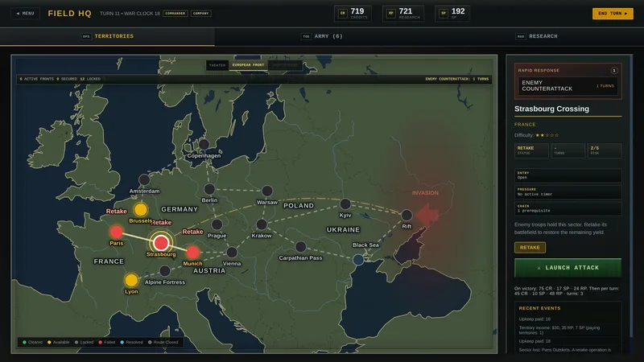The height and width of the screenshot is (362, 644).
Task: Select the Brussels node on map
Action: (140, 210)
